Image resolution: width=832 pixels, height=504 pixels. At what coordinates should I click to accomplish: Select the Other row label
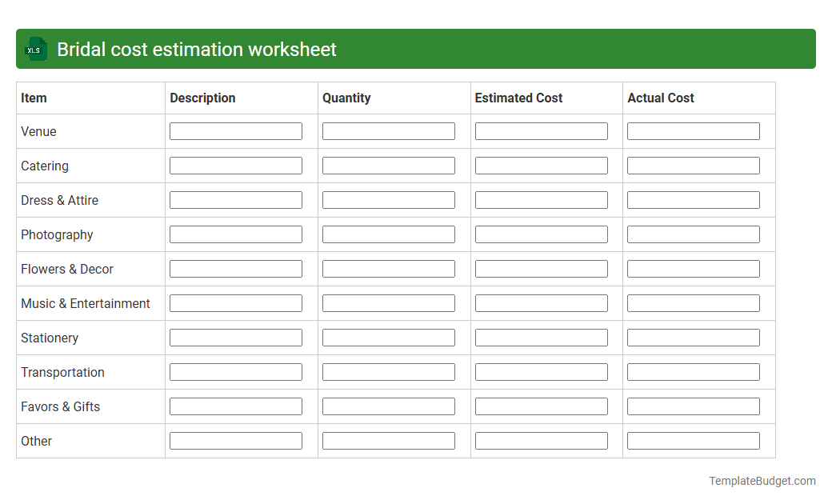[37, 441]
